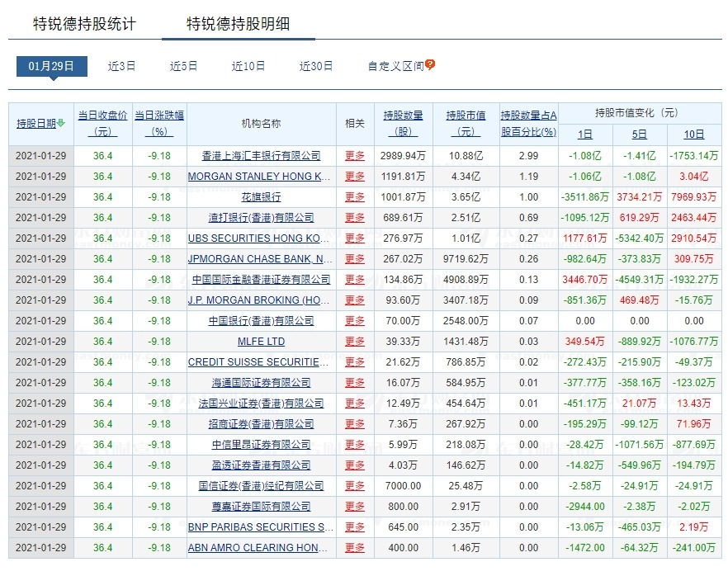Sort by the 5日 value change header

pyautogui.click(x=640, y=135)
